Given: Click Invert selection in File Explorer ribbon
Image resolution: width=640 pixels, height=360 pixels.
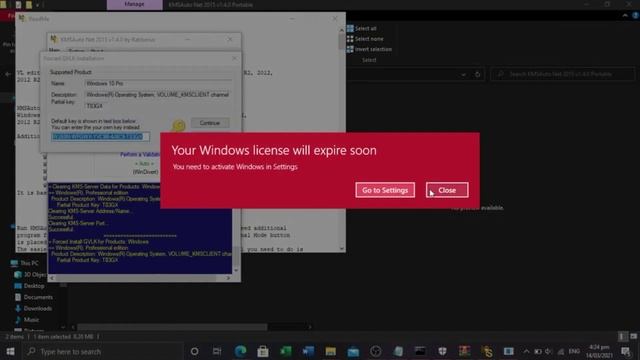Looking at the screenshot, I should coord(369,49).
